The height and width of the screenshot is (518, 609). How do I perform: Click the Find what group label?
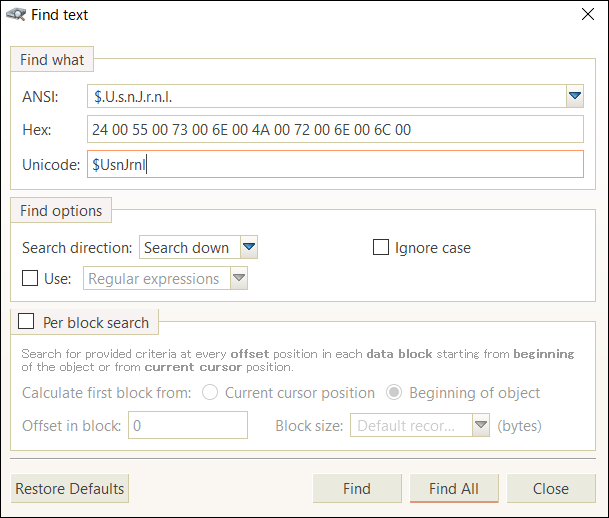pyautogui.click(x=52, y=59)
